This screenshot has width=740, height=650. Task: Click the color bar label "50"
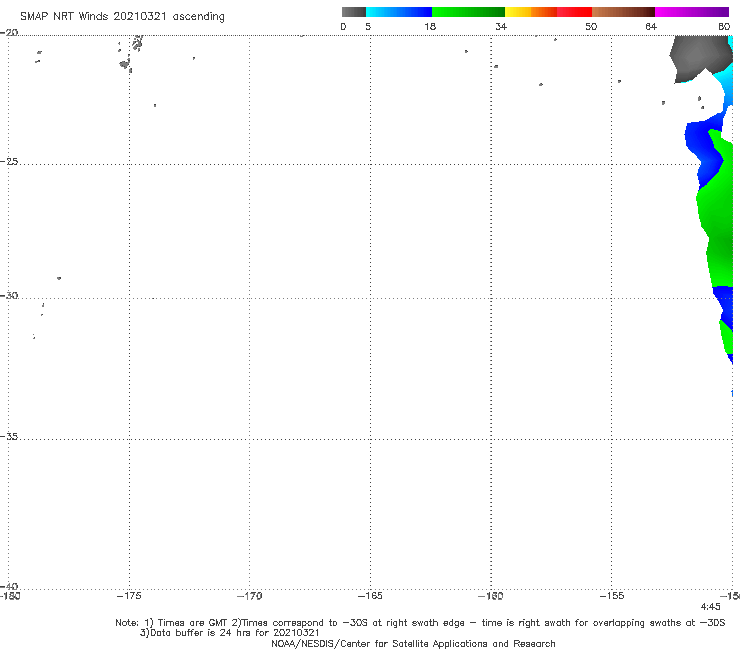(x=591, y=26)
